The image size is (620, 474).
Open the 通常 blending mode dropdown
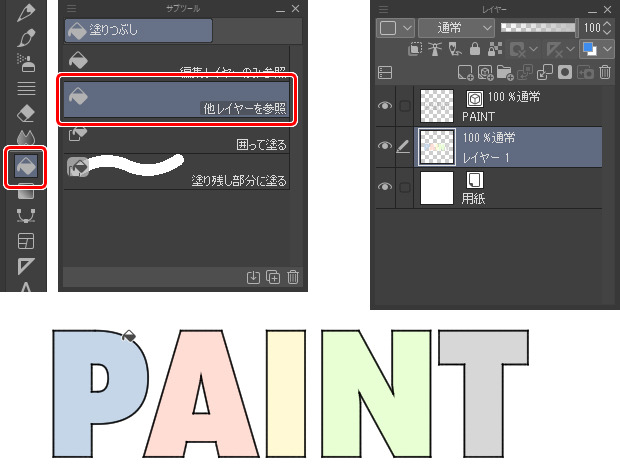point(456,28)
